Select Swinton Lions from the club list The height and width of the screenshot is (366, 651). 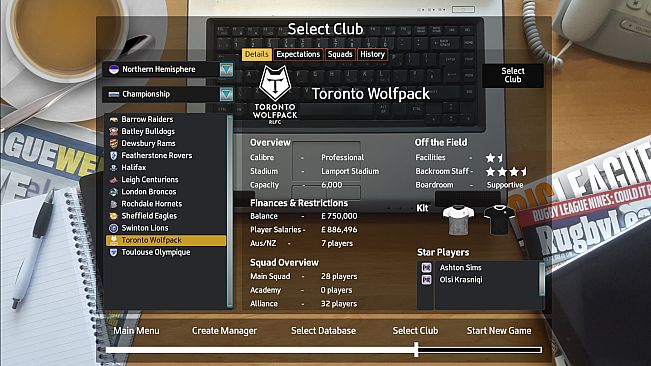(166, 228)
